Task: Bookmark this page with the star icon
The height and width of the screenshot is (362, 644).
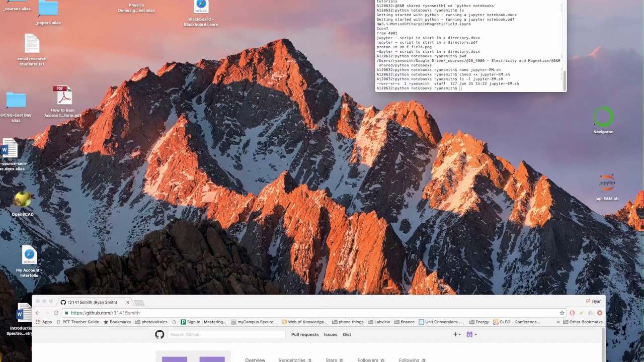Action: [562, 313]
